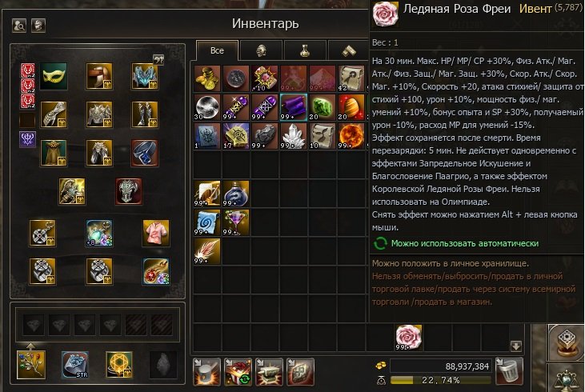Select the white crystal cluster item
This screenshot has width=585, height=392.
pyautogui.click(x=294, y=136)
